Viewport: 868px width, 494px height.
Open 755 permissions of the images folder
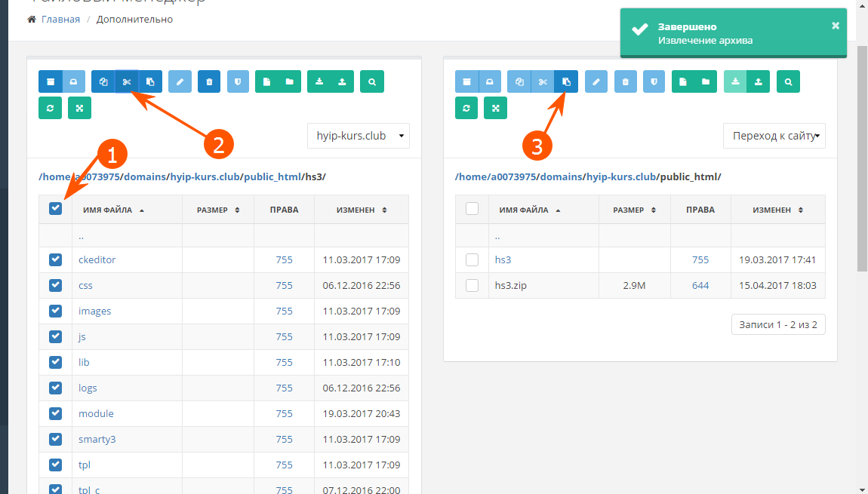point(284,311)
